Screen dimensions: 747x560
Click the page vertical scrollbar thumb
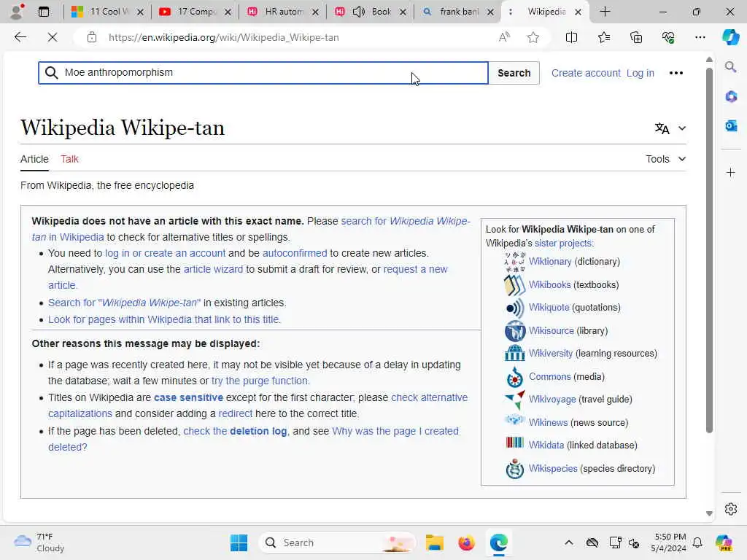pyautogui.click(x=709, y=250)
